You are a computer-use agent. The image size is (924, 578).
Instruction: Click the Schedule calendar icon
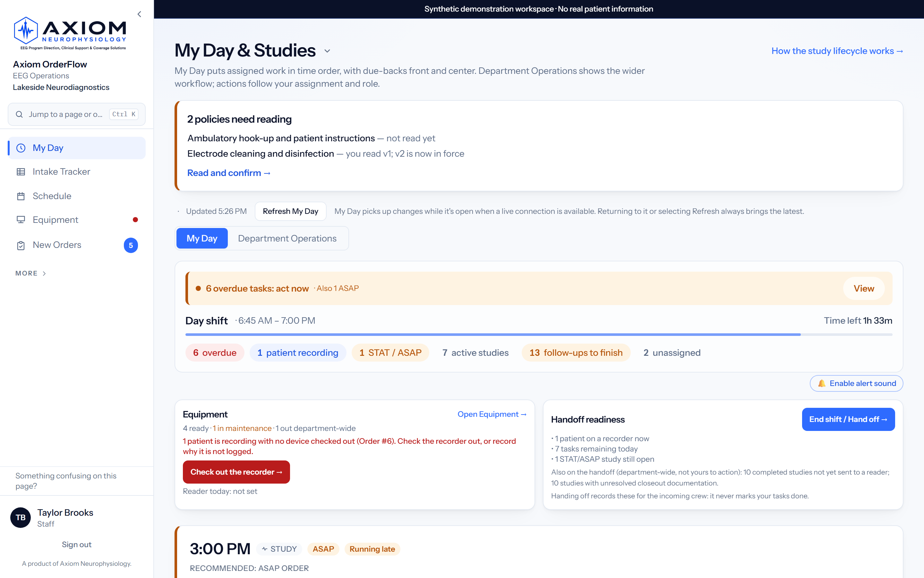click(21, 196)
